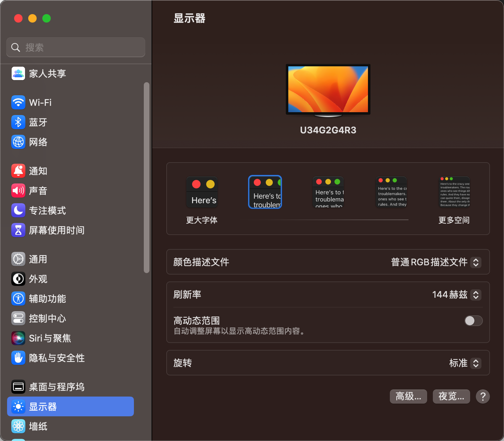Open the 颜色描述文件 color profile dropdown
The width and height of the screenshot is (504, 441).
475,262
